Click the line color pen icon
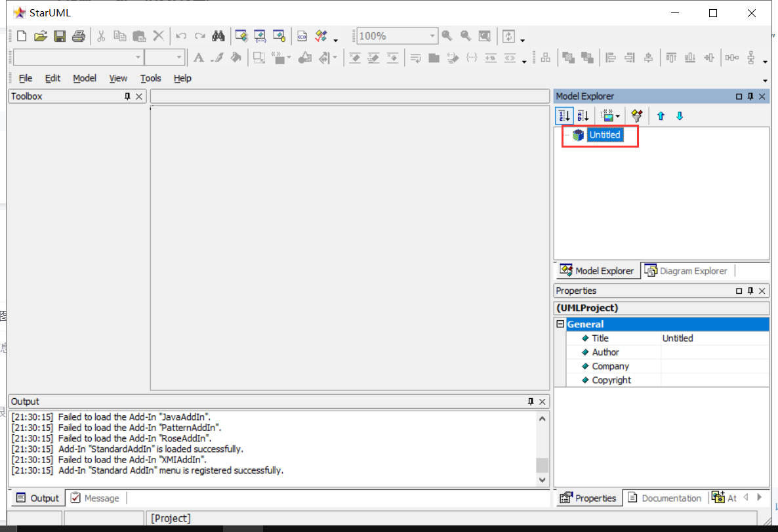 pos(217,58)
